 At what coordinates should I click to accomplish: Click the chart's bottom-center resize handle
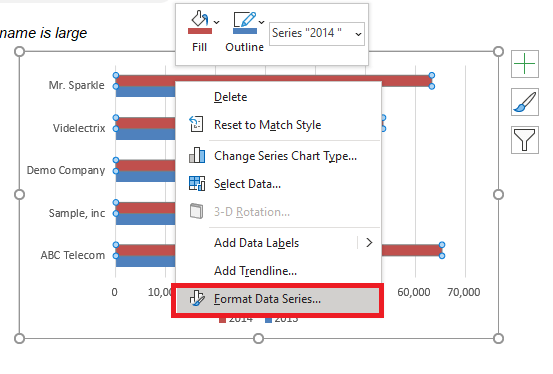pyautogui.click(x=259, y=339)
